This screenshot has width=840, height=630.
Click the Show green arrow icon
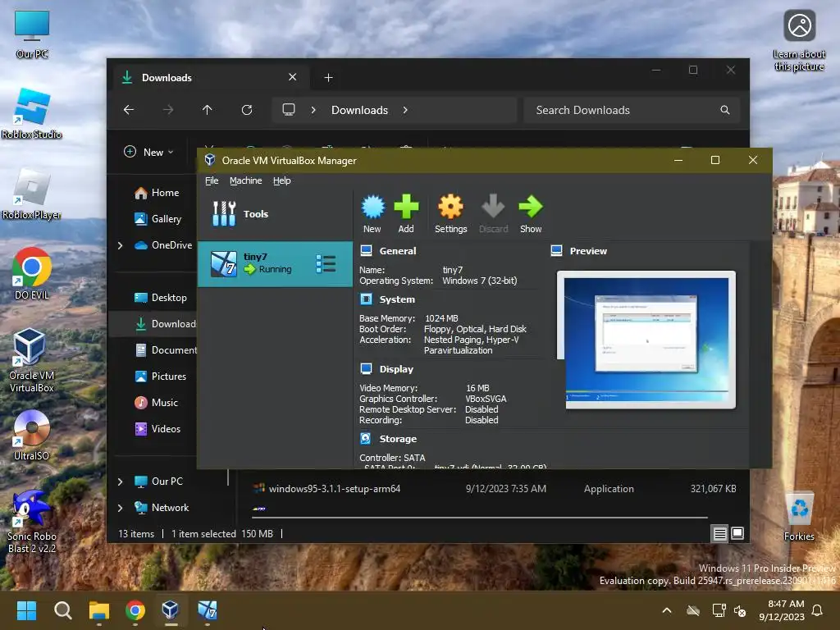point(531,214)
